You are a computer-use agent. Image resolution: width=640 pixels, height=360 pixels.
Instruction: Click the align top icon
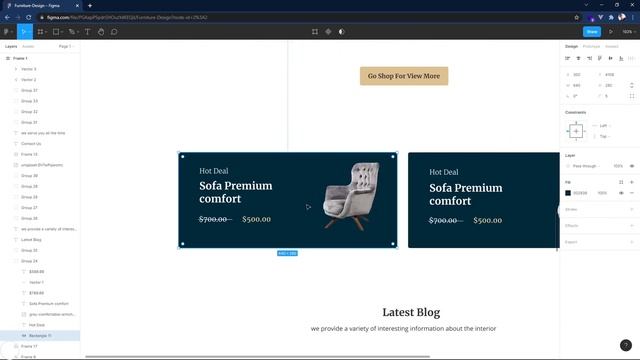point(600,58)
